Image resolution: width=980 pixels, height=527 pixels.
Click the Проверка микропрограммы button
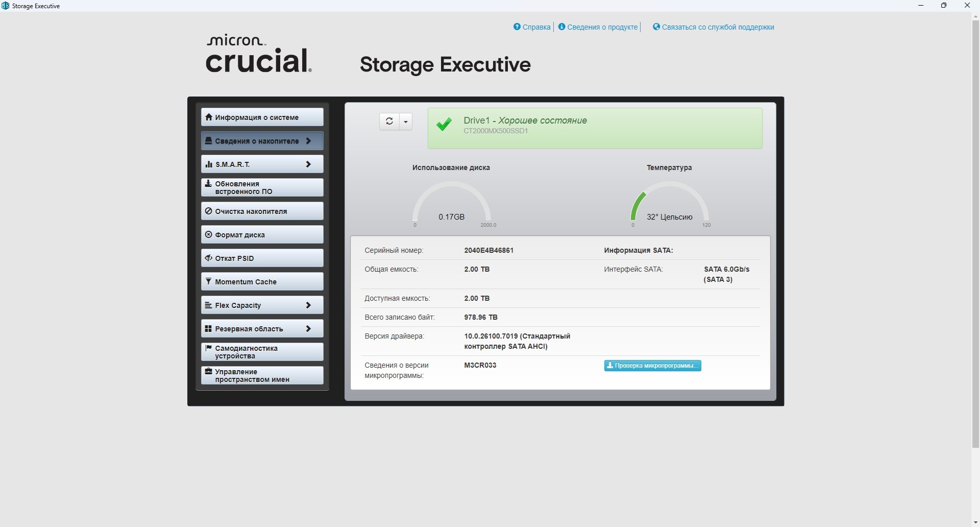pyautogui.click(x=652, y=366)
